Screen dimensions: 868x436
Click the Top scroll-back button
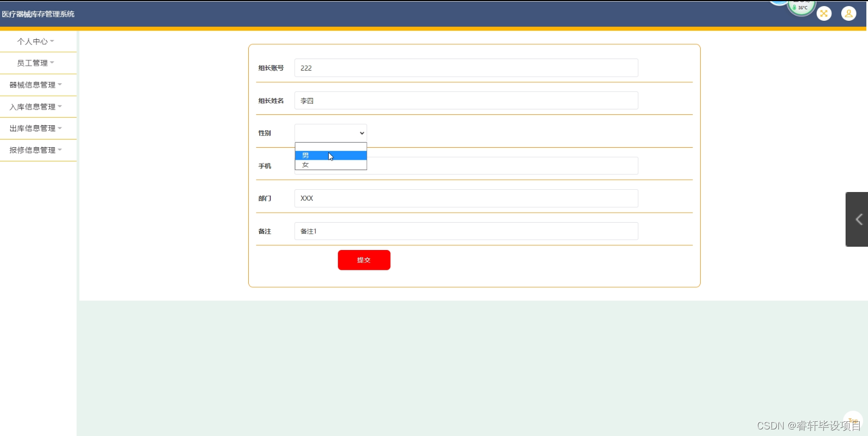[853, 420]
